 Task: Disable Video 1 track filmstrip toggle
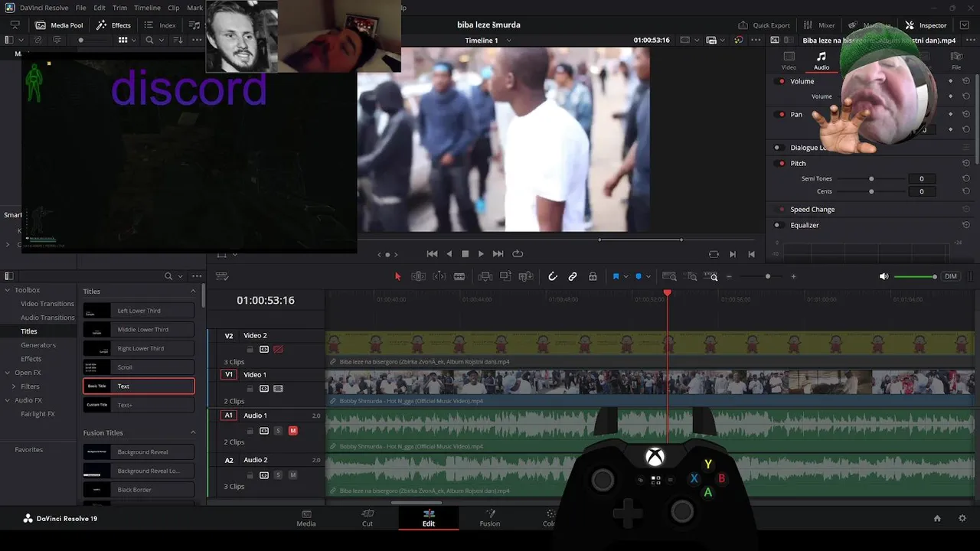point(279,389)
